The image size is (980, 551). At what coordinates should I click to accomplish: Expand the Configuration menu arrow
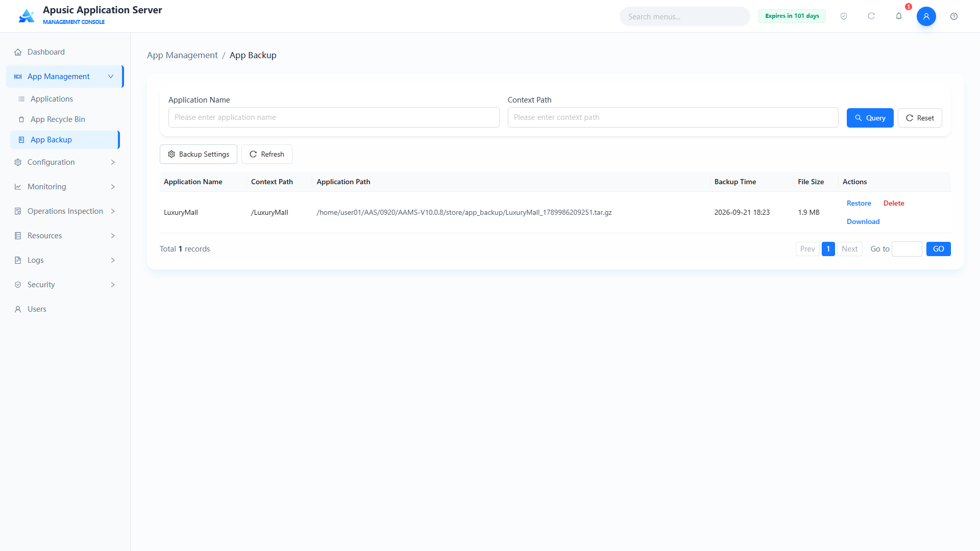[x=113, y=162]
